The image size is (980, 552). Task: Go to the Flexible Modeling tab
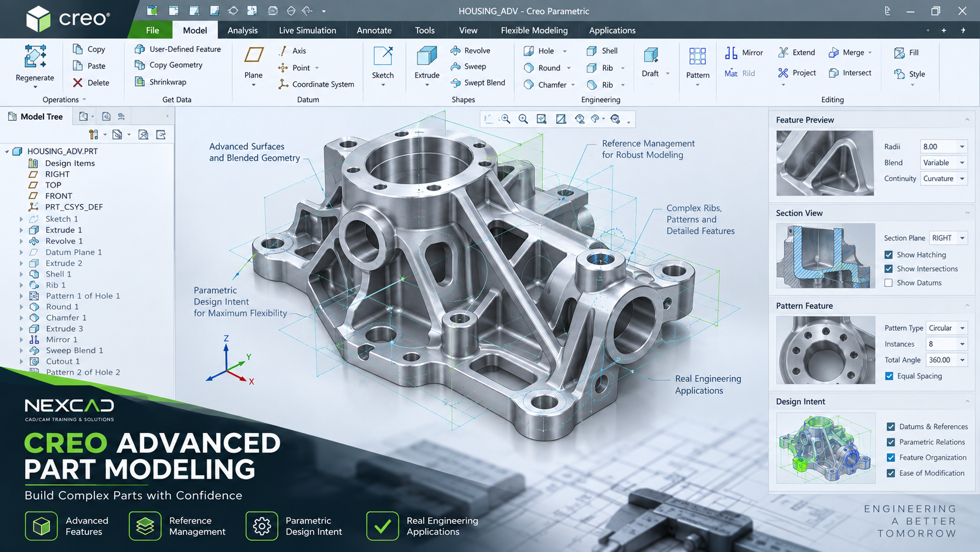click(x=535, y=31)
